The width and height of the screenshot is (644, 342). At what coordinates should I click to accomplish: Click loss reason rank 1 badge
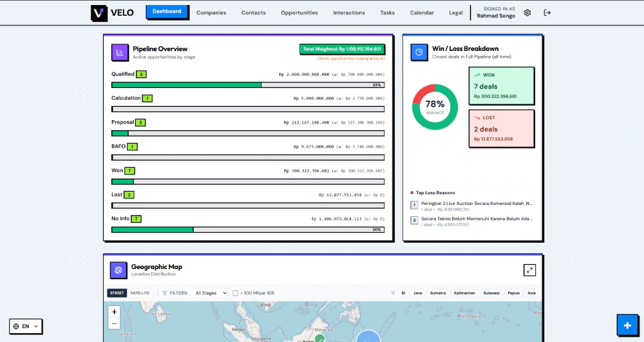(x=414, y=204)
